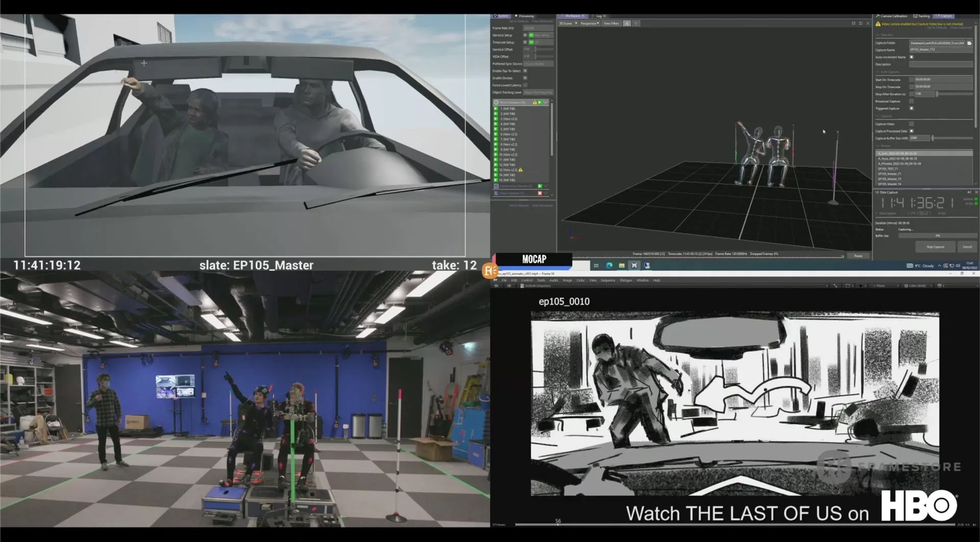Open Microsoft Edge from the taskbar
This screenshot has height=542, width=980.
pyautogui.click(x=609, y=265)
